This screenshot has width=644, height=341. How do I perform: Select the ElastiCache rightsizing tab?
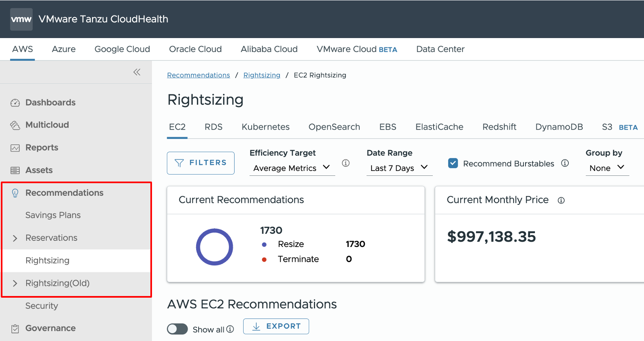[x=439, y=127]
